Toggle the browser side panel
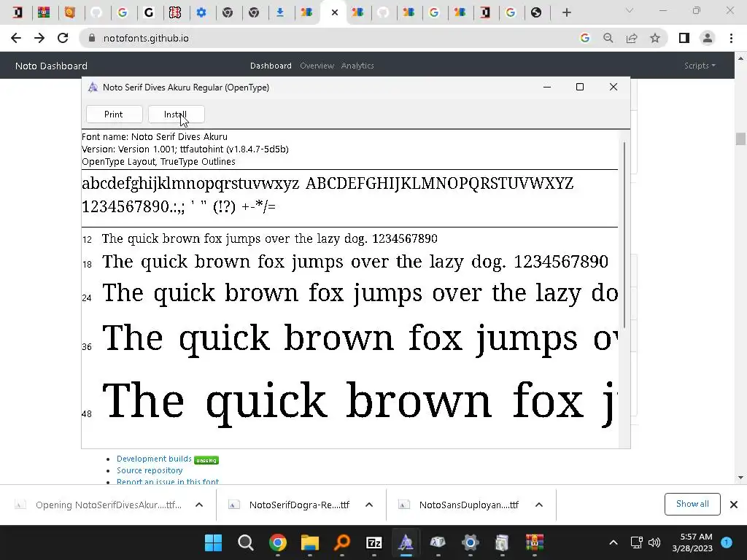This screenshot has height=560, width=747. tap(684, 38)
